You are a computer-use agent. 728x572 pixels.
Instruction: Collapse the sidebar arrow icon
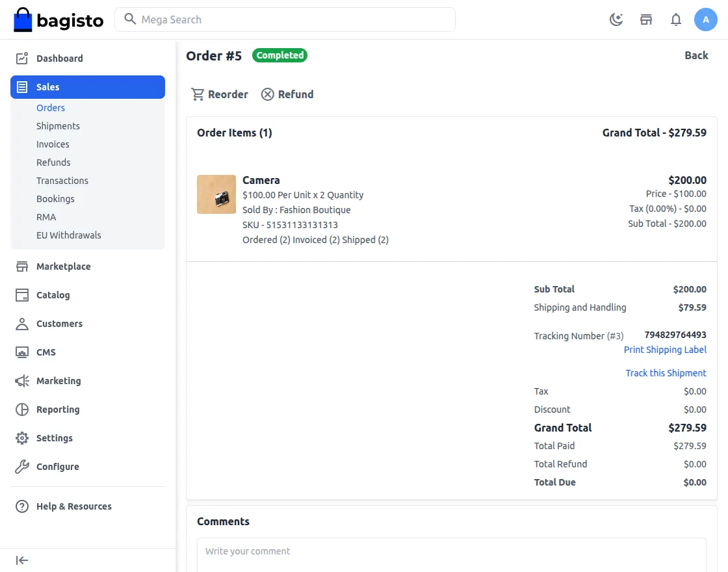(x=22, y=560)
